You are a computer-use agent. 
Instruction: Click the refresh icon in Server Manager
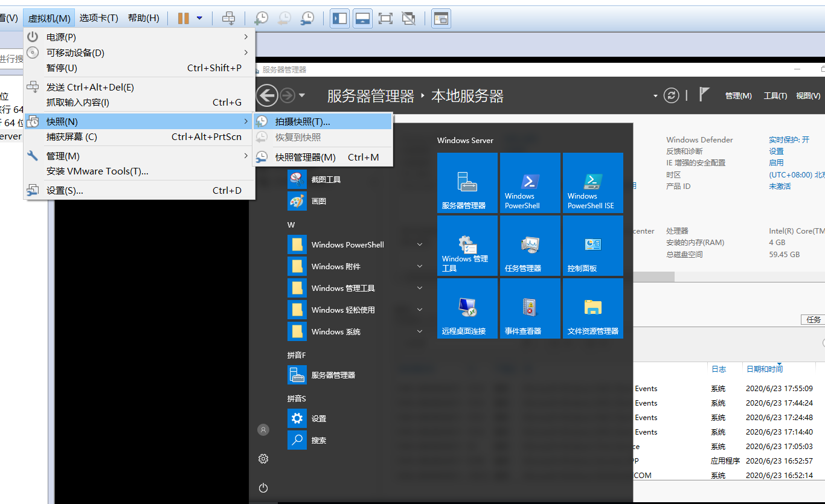pos(671,95)
